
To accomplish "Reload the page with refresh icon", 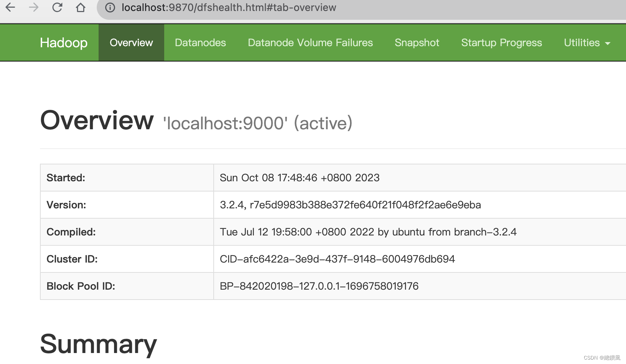I will 57,7.
